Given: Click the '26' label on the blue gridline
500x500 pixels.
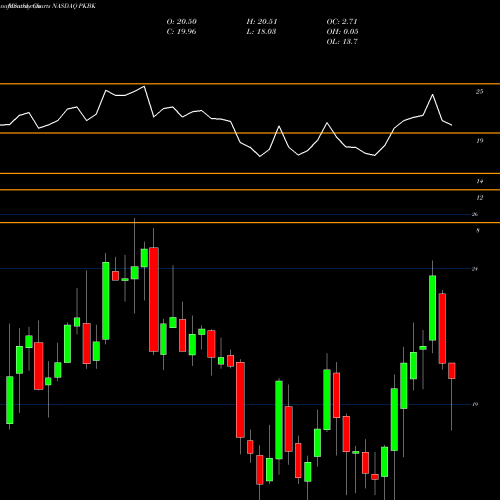Looking at the screenshot, I should [475, 214].
